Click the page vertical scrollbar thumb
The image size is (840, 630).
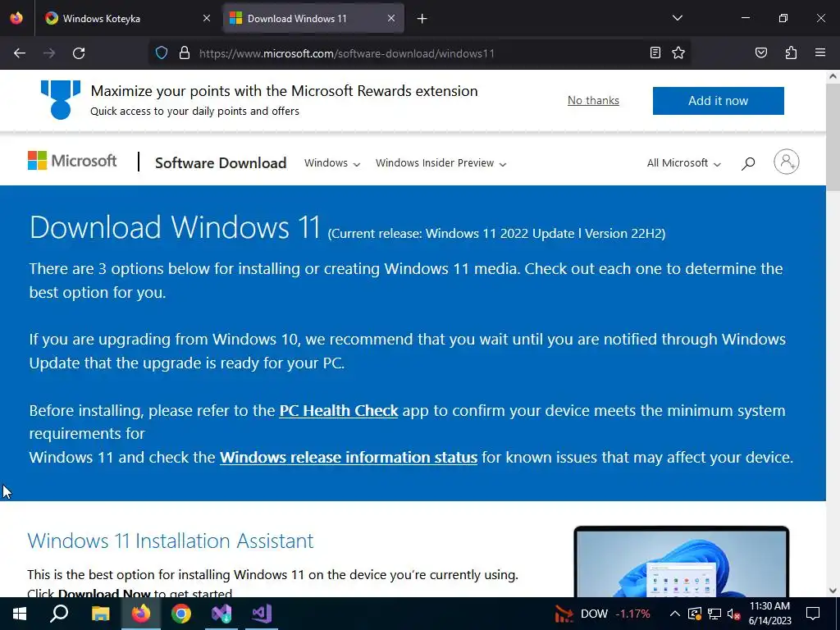(833, 136)
